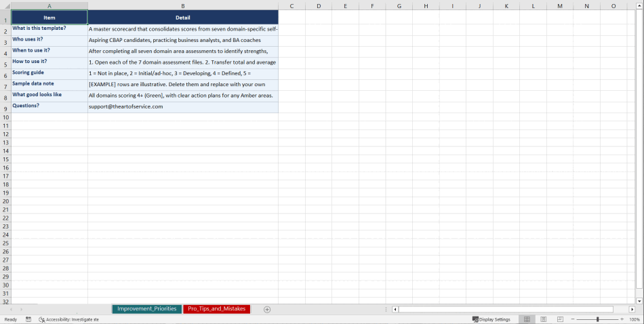Open the Improvement_Priorities sheet tab
This screenshot has height=324, width=644.
[146, 309]
